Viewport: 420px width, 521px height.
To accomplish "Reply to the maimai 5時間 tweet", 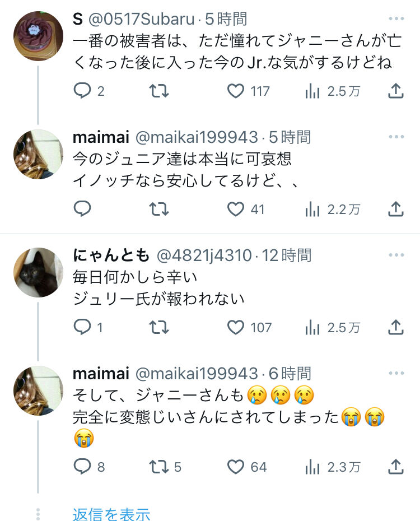I will [x=82, y=209].
